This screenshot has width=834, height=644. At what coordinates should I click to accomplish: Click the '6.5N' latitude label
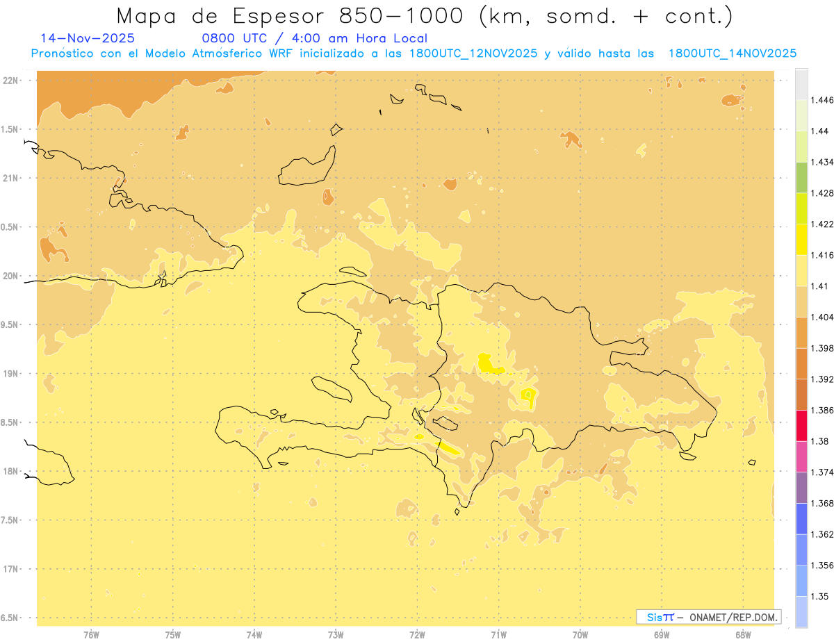[x=10, y=618]
